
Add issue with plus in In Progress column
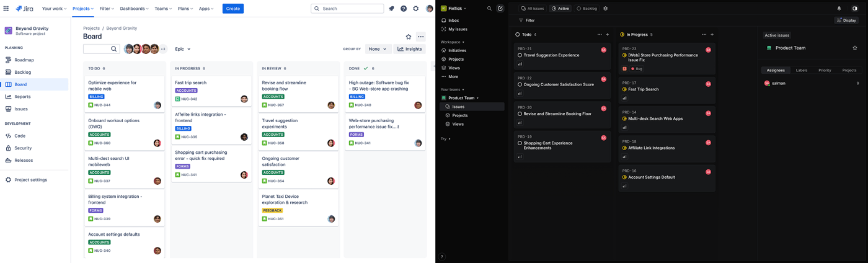point(712,35)
